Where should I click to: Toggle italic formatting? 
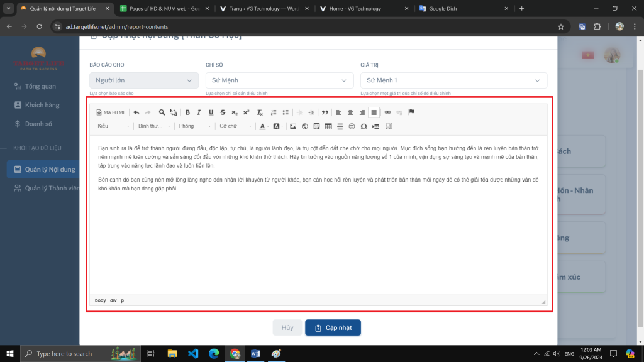click(199, 112)
